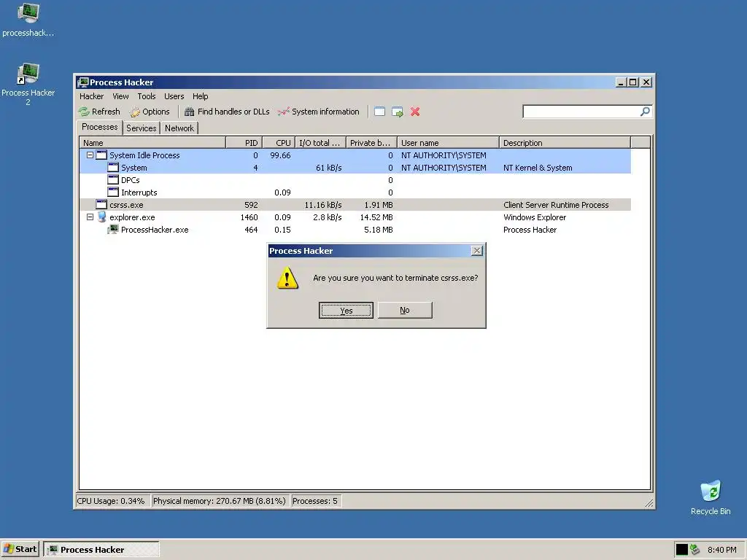Sort by the I/O total column header
This screenshot has height=560, width=747.
320,143
